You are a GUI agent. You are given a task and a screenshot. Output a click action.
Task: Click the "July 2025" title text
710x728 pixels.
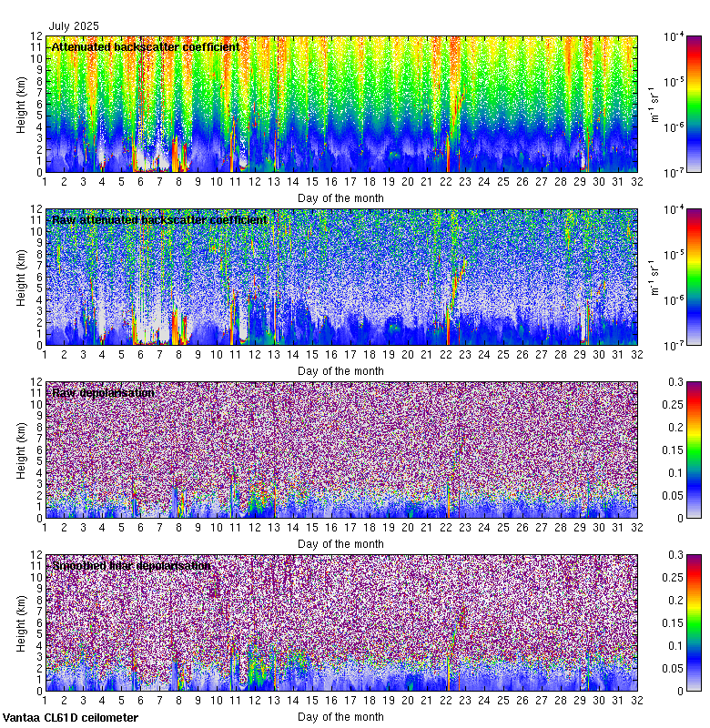click(74, 26)
